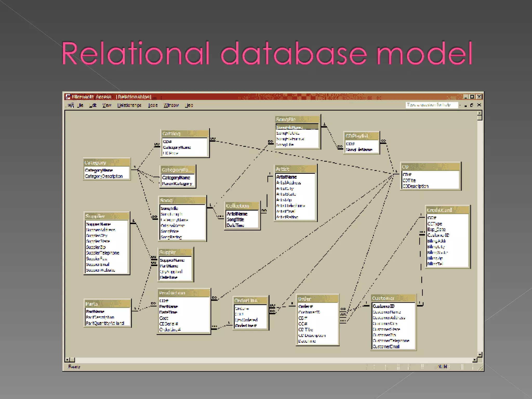Open the Relationships menu

tap(129, 105)
